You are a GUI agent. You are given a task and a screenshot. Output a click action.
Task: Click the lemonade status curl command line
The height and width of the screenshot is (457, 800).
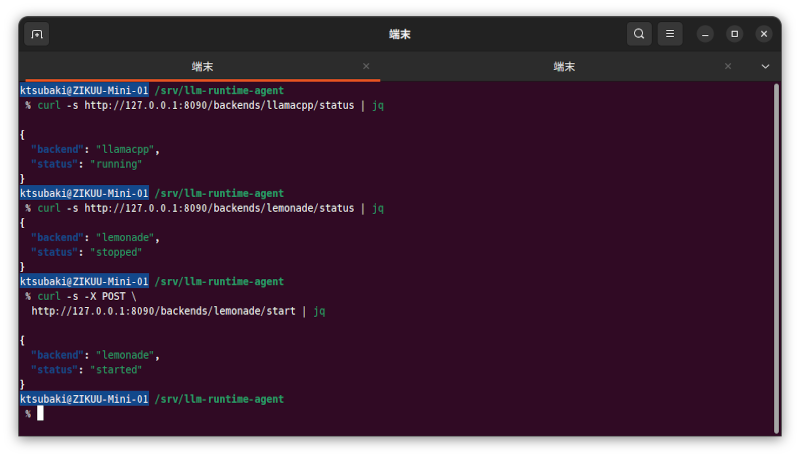coord(205,208)
